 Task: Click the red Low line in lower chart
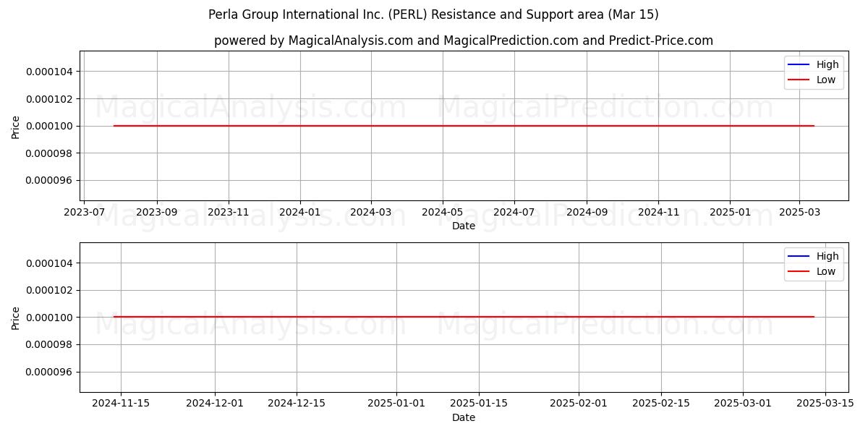click(x=464, y=317)
